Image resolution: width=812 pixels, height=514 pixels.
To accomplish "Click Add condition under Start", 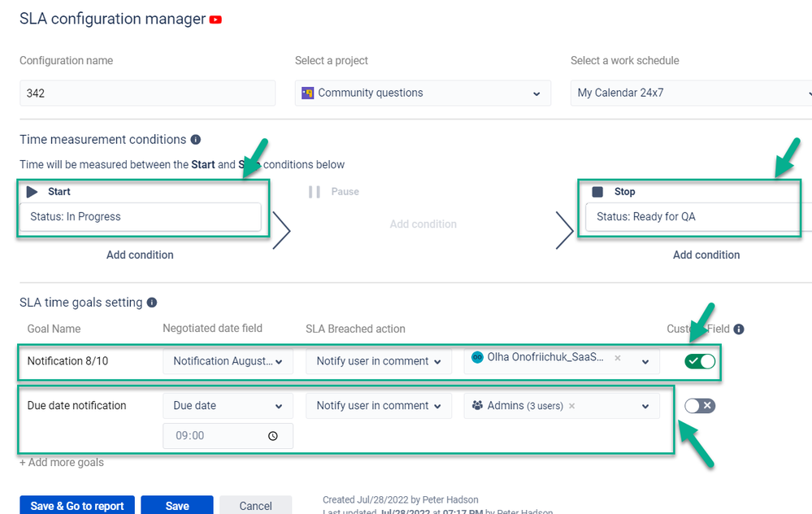I will pyautogui.click(x=140, y=255).
